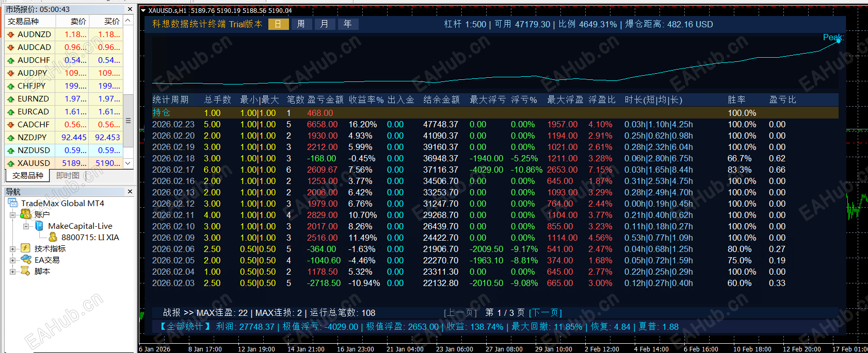Close the 市场报价 Market Watch panel

click(x=130, y=9)
